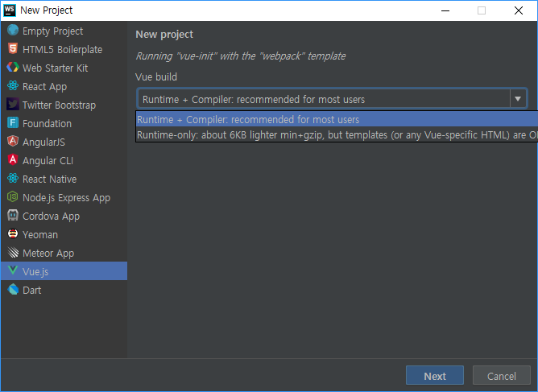Click the Yeoman face icon
The height and width of the screenshot is (392, 538).
[13, 234]
